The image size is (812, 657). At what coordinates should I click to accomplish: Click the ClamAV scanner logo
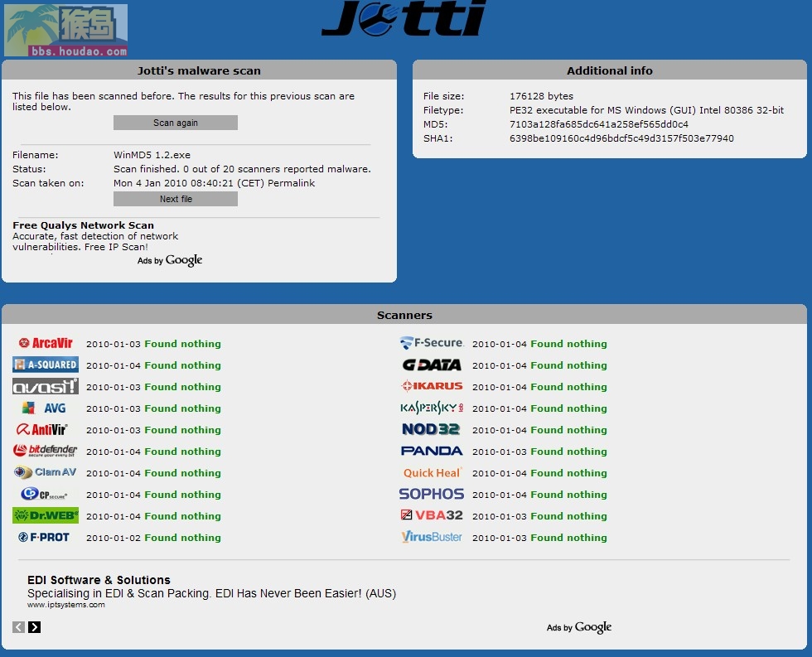(x=45, y=472)
